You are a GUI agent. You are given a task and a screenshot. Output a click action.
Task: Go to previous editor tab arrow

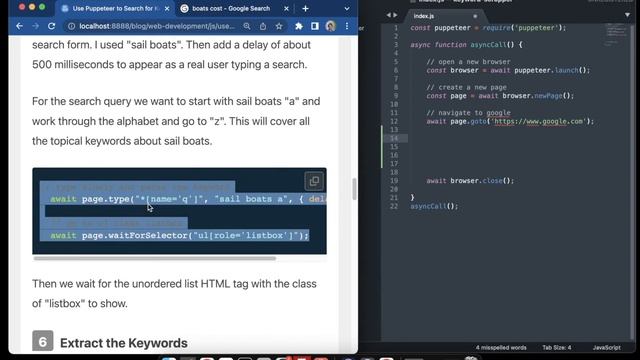(388, 15)
